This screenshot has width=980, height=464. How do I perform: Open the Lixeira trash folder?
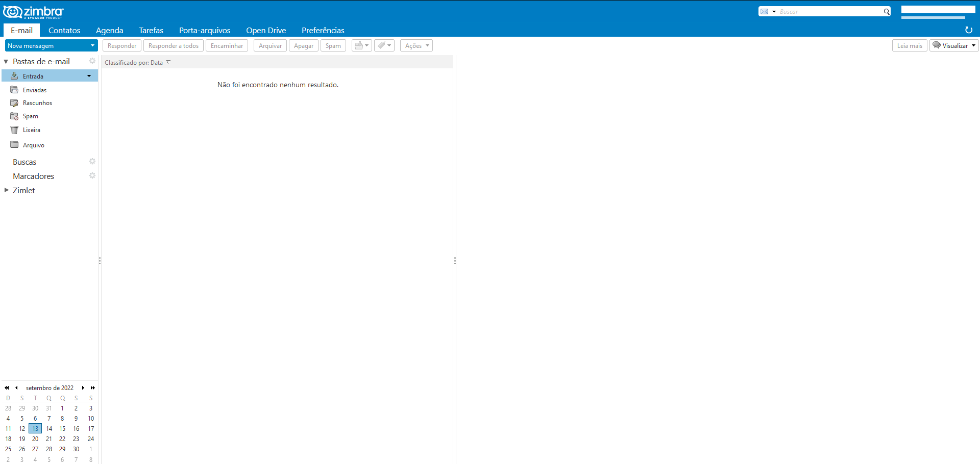pyautogui.click(x=31, y=130)
